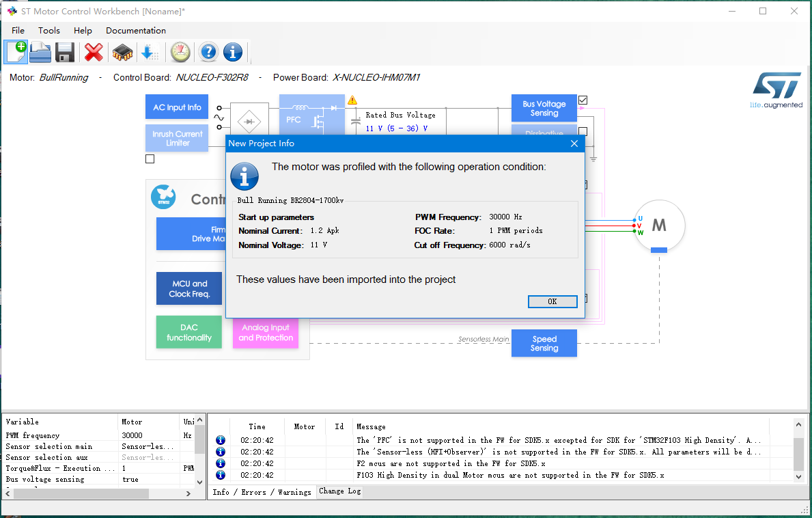Click the Variable column header
Image resolution: width=812 pixels, height=518 pixels.
pos(61,422)
